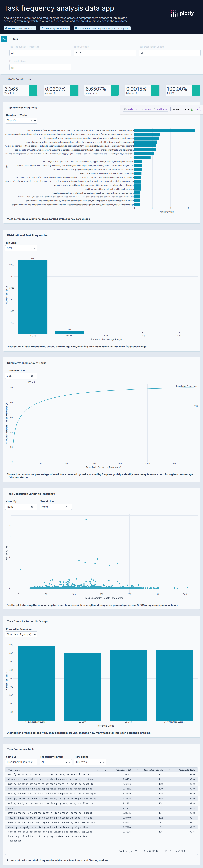Expand Percentile Grouping dropdown arrow
Viewport: 203px width, 868px height.
point(35,635)
